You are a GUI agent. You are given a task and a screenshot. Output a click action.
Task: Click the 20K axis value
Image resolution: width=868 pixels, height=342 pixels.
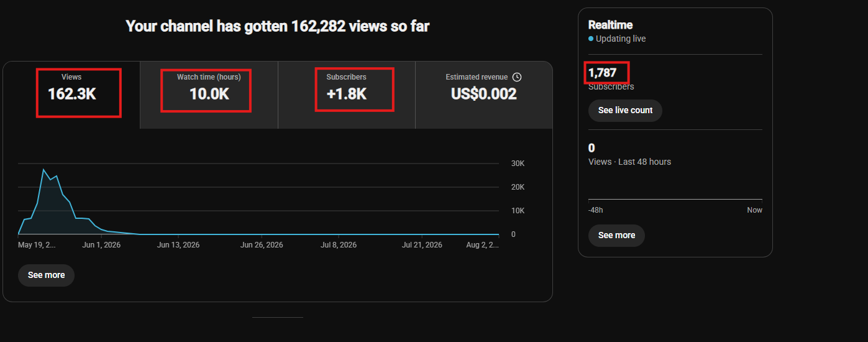coord(518,187)
